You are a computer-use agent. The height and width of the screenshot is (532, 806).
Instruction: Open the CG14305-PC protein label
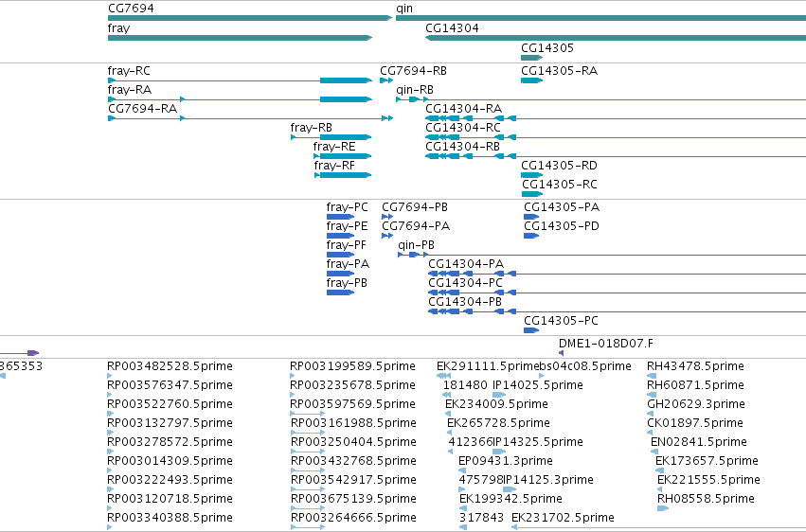[x=562, y=321]
